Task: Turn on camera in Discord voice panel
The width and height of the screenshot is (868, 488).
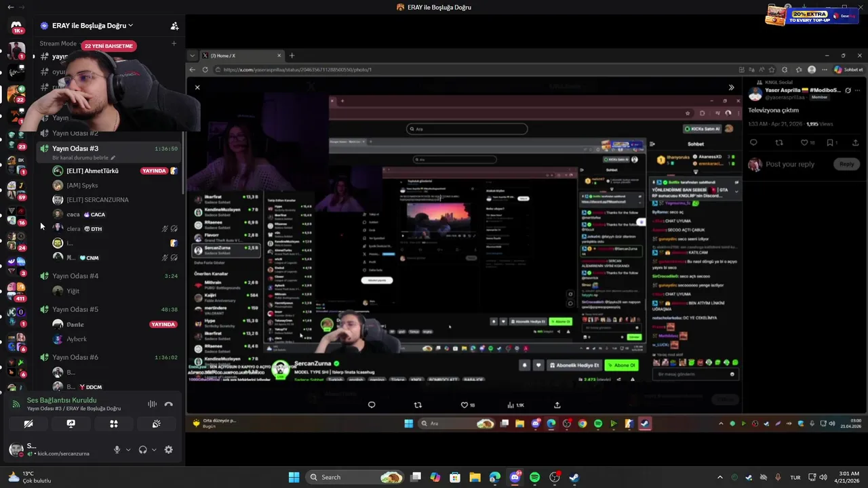Action: 28,424
